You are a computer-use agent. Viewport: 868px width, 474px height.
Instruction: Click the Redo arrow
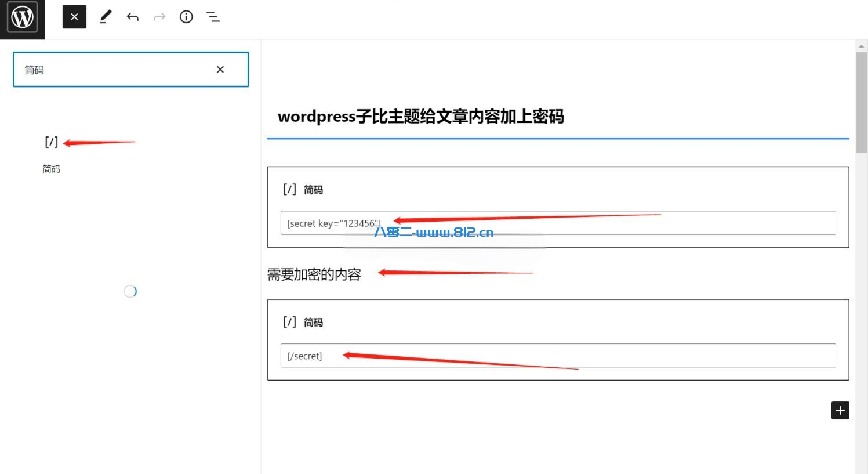[159, 17]
